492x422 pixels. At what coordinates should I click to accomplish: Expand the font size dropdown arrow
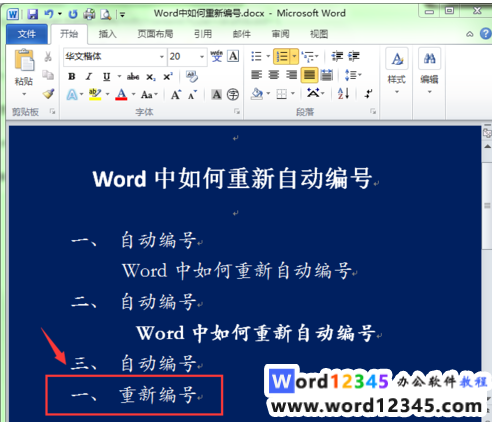[x=202, y=57]
